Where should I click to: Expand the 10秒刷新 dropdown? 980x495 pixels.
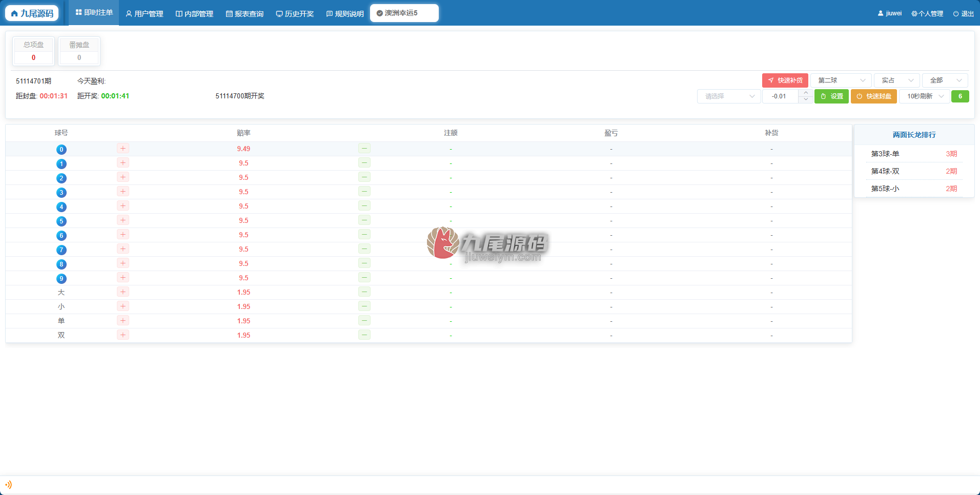point(924,96)
